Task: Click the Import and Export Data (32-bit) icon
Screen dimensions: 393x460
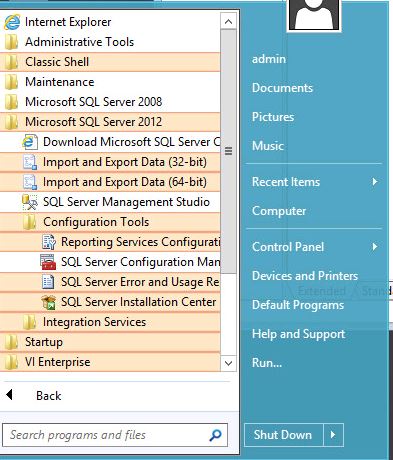Action: tap(30, 162)
